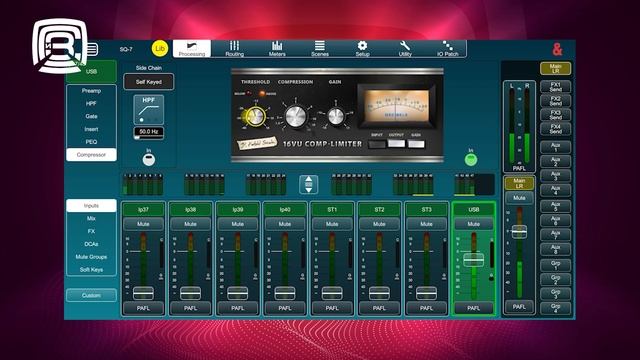Mute channel ST1
Screen dimensions: 640x360
click(x=332, y=224)
